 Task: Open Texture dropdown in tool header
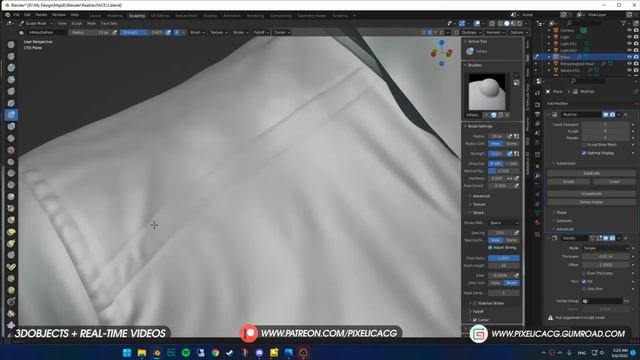pyautogui.click(x=218, y=32)
